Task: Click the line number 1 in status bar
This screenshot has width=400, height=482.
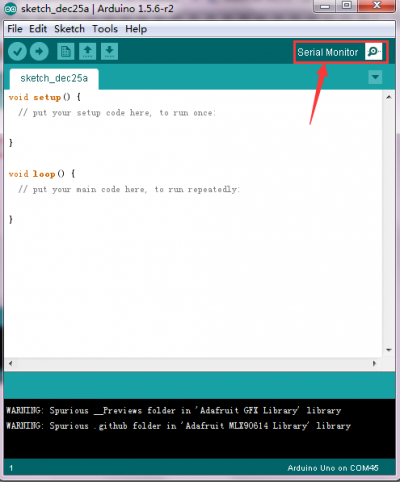Action: click(x=11, y=468)
